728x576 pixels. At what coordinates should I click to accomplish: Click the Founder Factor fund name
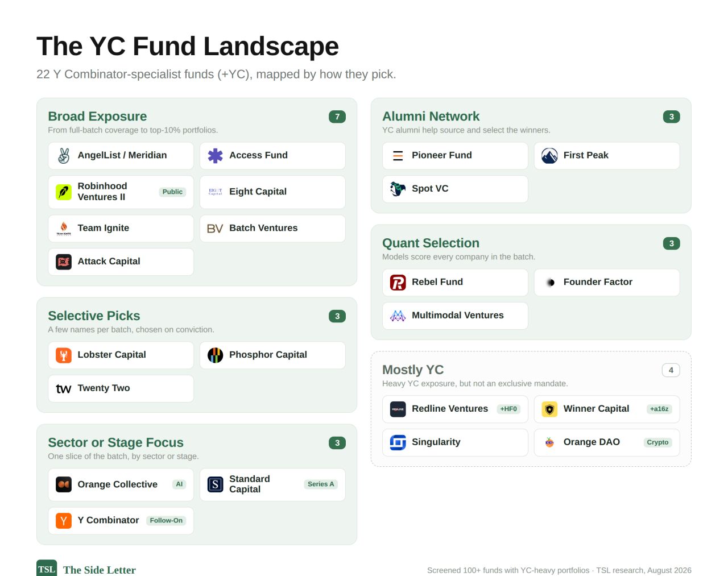click(598, 282)
